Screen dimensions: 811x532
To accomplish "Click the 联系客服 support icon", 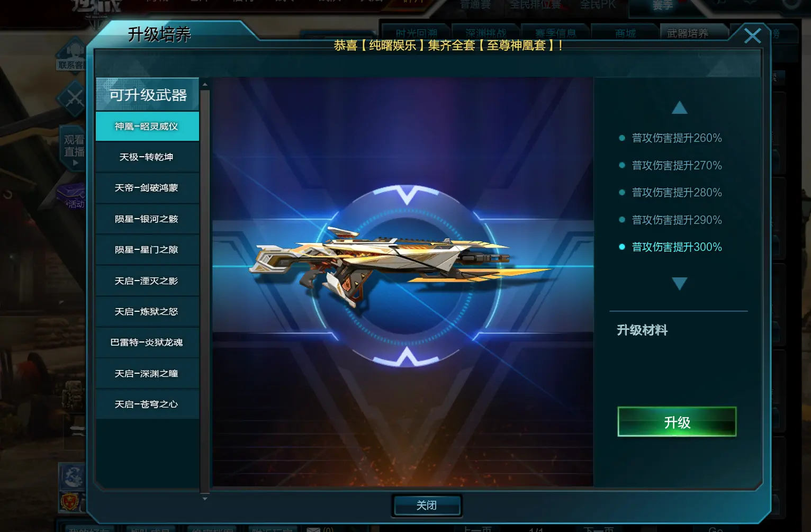I will [71, 54].
